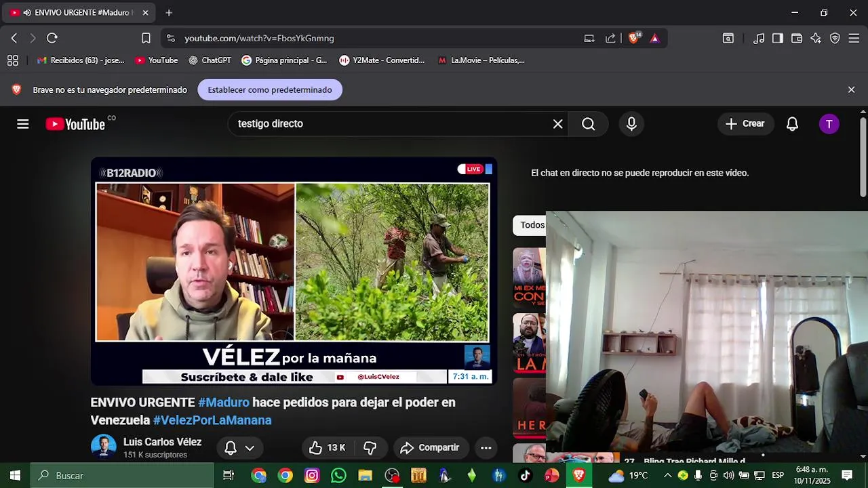The image size is (868, 488).
Task: Open File Explorer from the taskbar
Action: tap(366, 476)
